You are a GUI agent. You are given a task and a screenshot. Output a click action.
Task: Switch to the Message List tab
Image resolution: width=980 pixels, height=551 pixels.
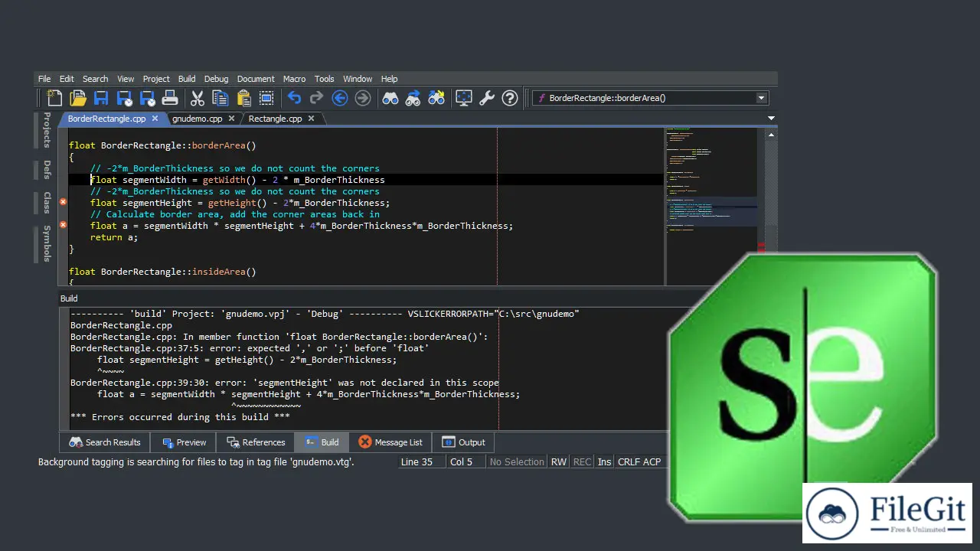coord(391,442)
